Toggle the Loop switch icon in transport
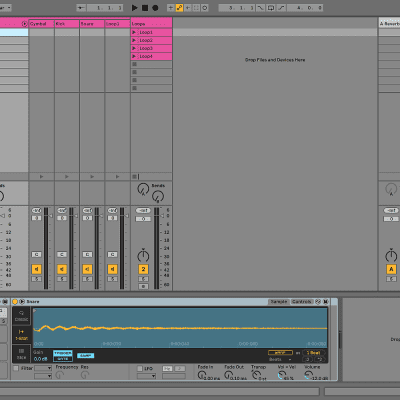Viewport: 400px width, 400px height. (271, 8)
